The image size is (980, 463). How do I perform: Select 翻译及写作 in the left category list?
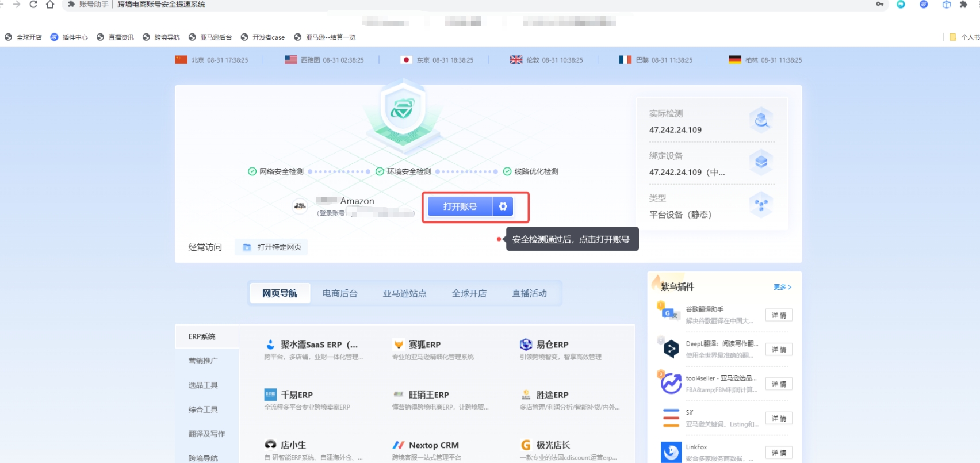pos(206,434)
